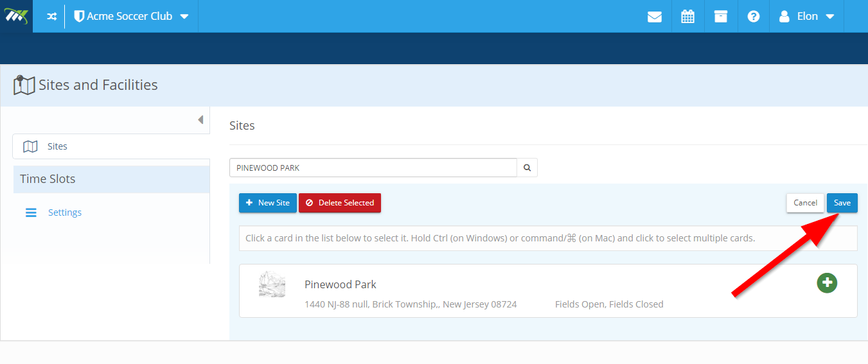Click the Save button

842,203
